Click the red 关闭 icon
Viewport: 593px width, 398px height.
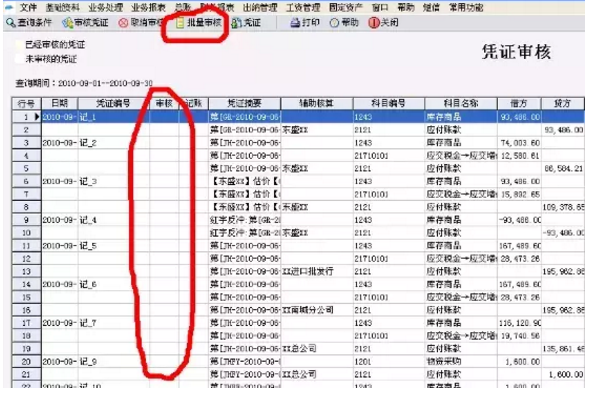[374, 23]
